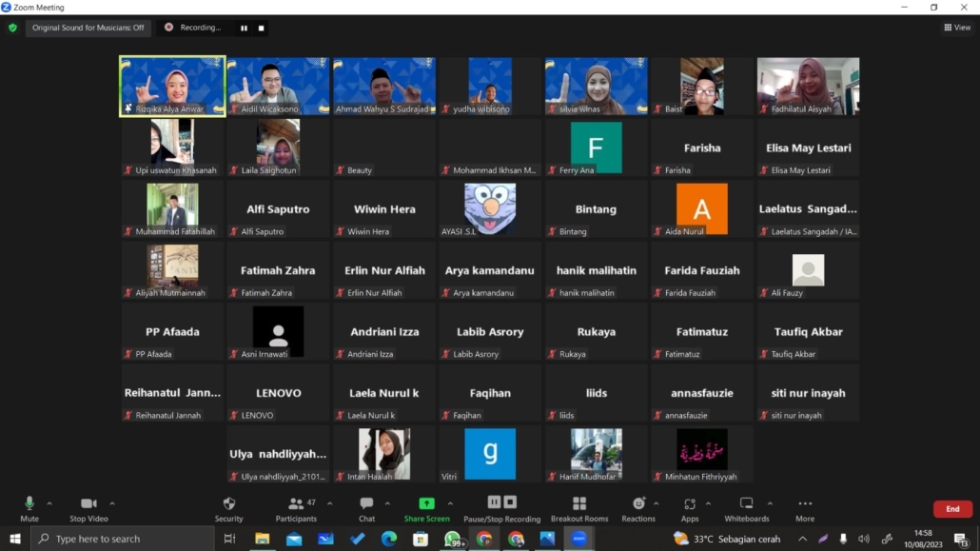
Task: Open the Security shield options
Action: [x=228, y=508]
